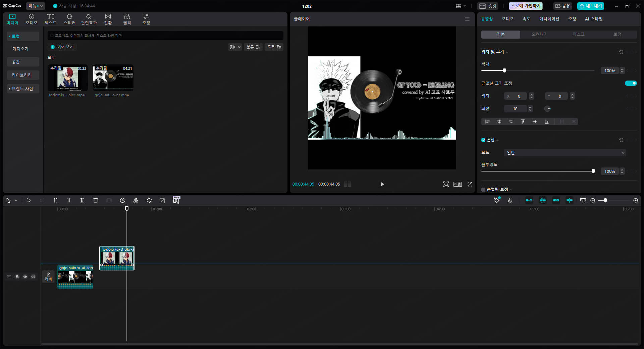Viewport: 644px width, 349px height.
Task: Switch to the AI 스타일 tab
Action: tap(594, 19)
